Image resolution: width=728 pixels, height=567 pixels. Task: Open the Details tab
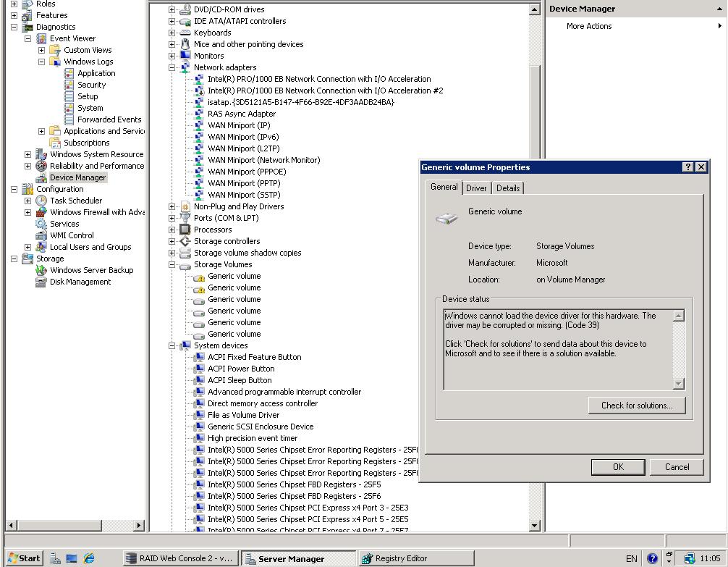(x=507, y=188)
